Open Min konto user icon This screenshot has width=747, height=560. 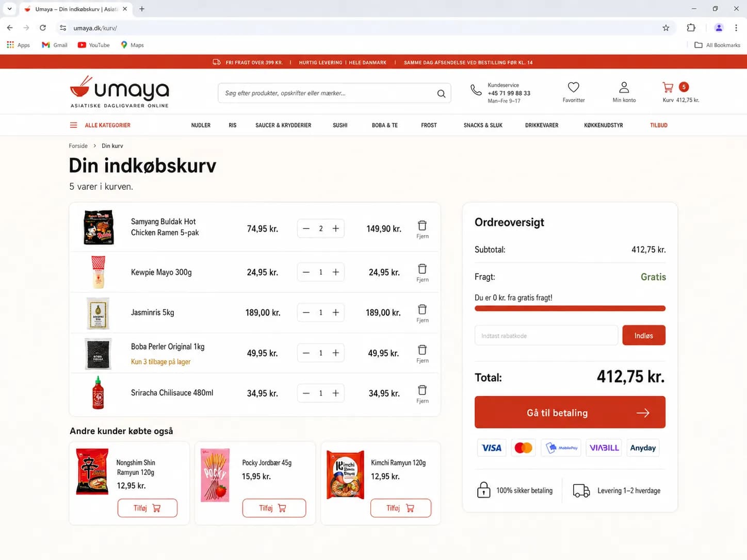(624, 87)
